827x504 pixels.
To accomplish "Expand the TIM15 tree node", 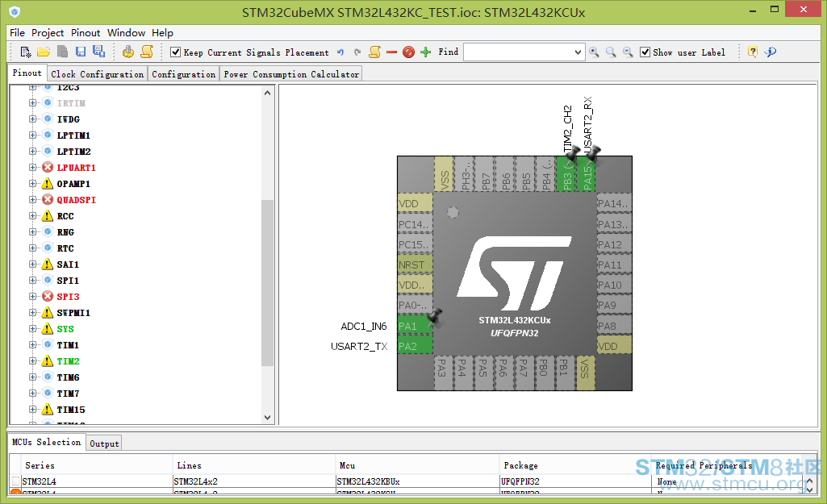I will point(33,409).
